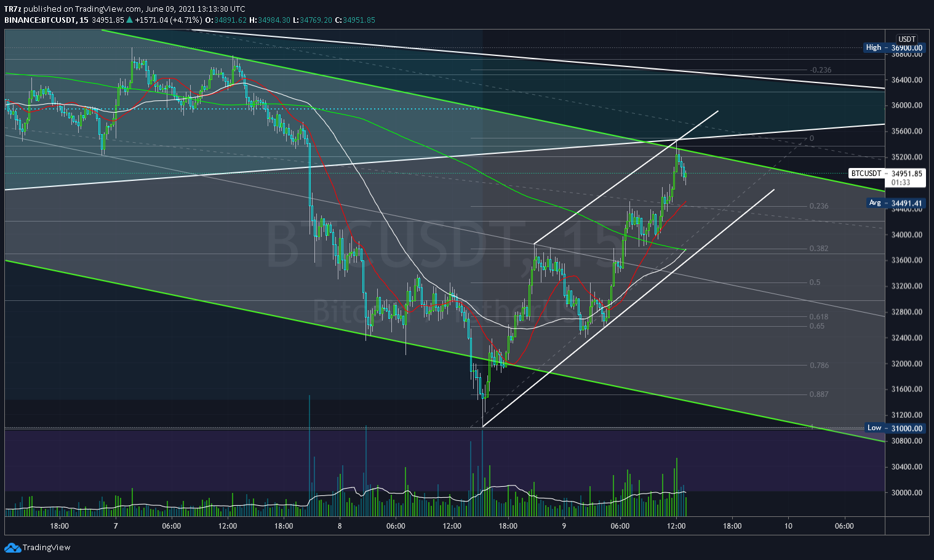This screenshot has height=560, width=934.
Task: Click the open value O:34891.62
Action: tap(226, 20)
